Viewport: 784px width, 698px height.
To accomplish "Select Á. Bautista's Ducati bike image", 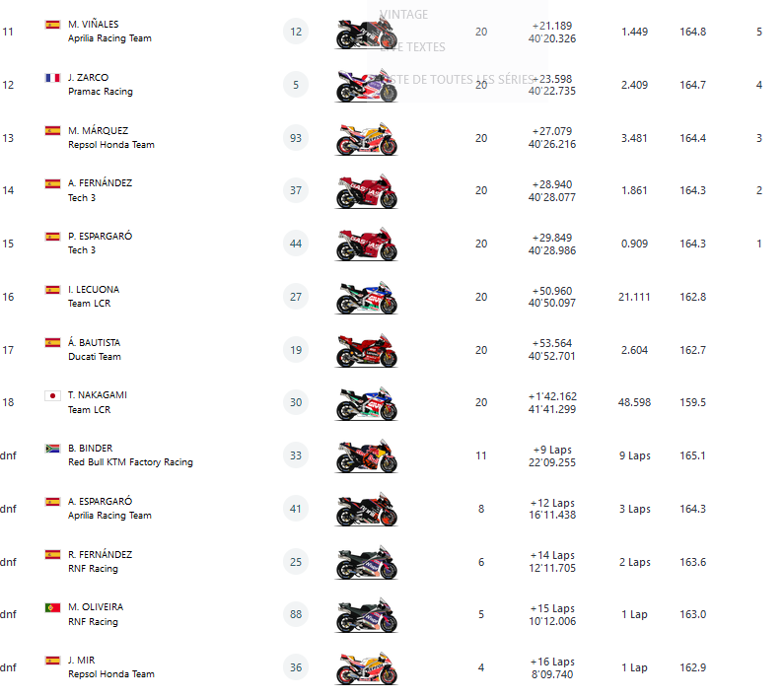I will point(366,350).
